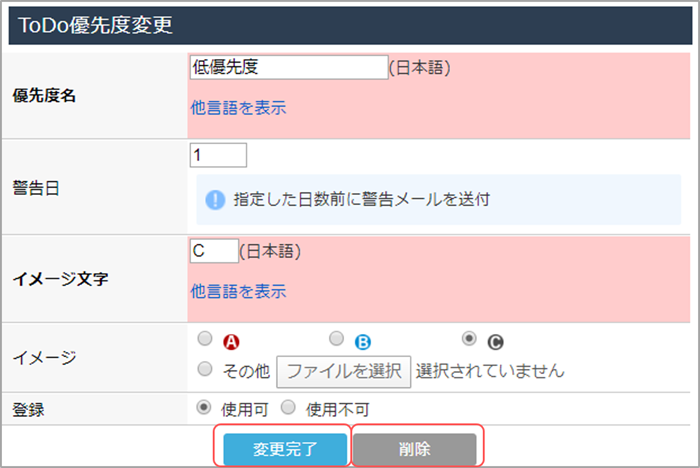Show other languages for イメージ文字
The height and width of the screenshot is (468, 700).
pyautogui.click(x=238, y=291)
